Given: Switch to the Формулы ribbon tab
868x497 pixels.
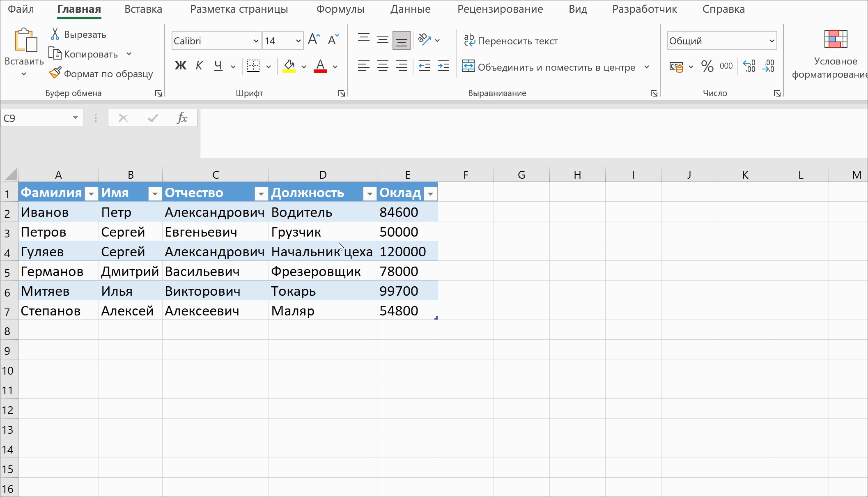Looking at the screenshot, I should coord(340,9).
